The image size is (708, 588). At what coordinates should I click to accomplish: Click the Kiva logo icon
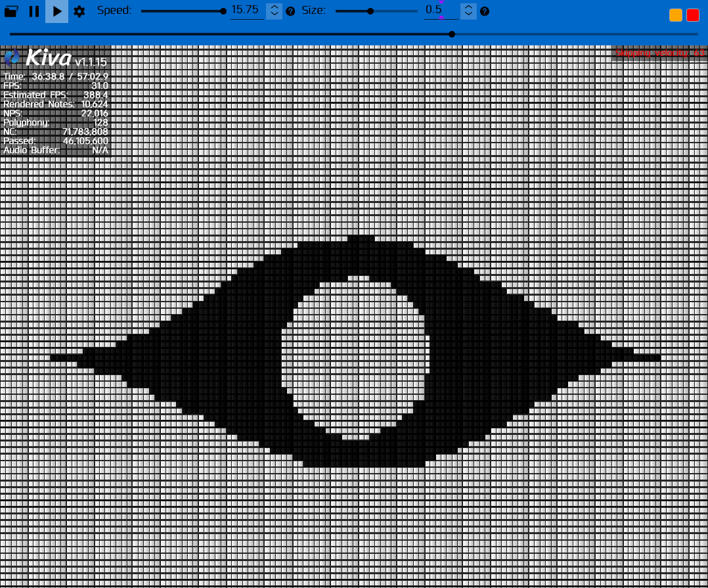tap(12, 58)
